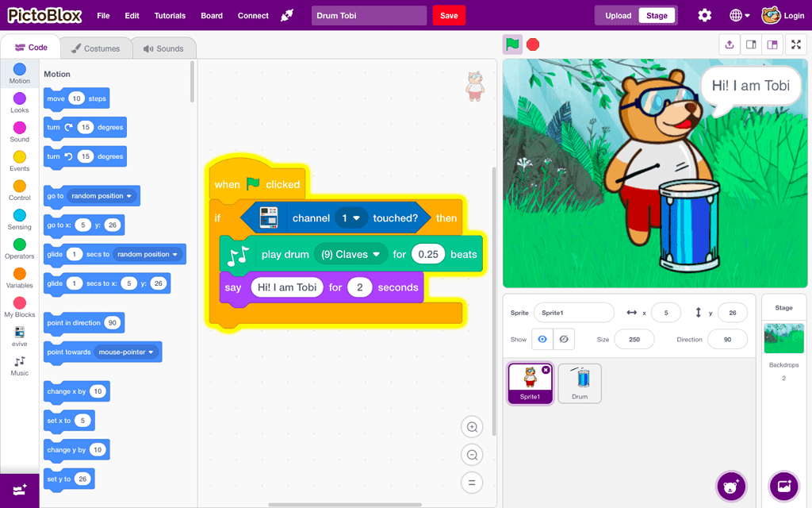The image size is (812, 508).
Task: Open settings gear icon
Action: tap(704, 16)
